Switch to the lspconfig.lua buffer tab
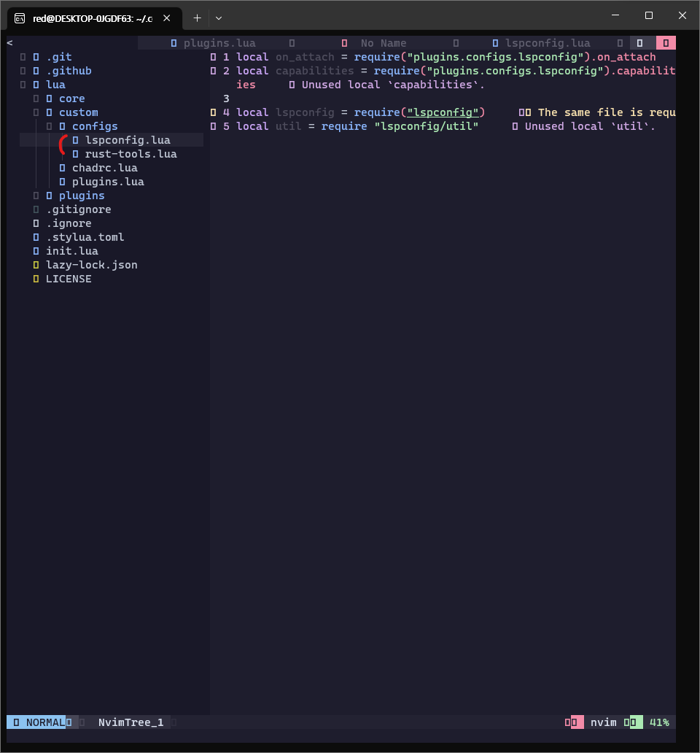The width and height of the screenshot is (700, 753). [548, 43]
